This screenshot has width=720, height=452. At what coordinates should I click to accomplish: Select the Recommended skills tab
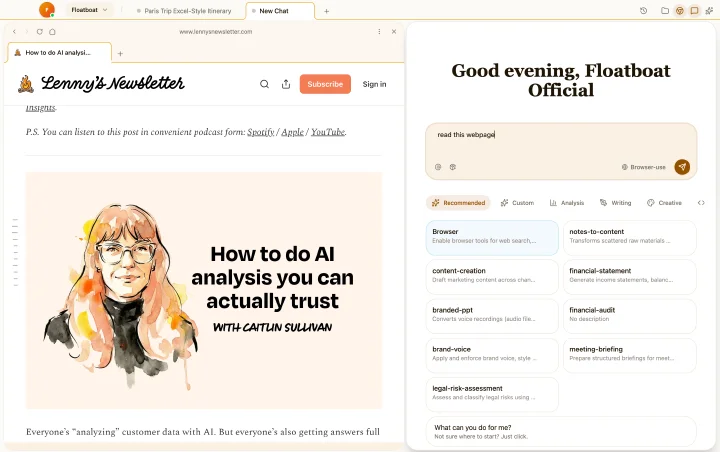[x=458, y=203]
